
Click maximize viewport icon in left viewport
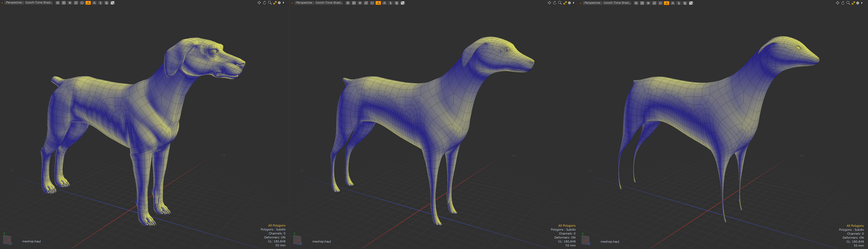275,3
